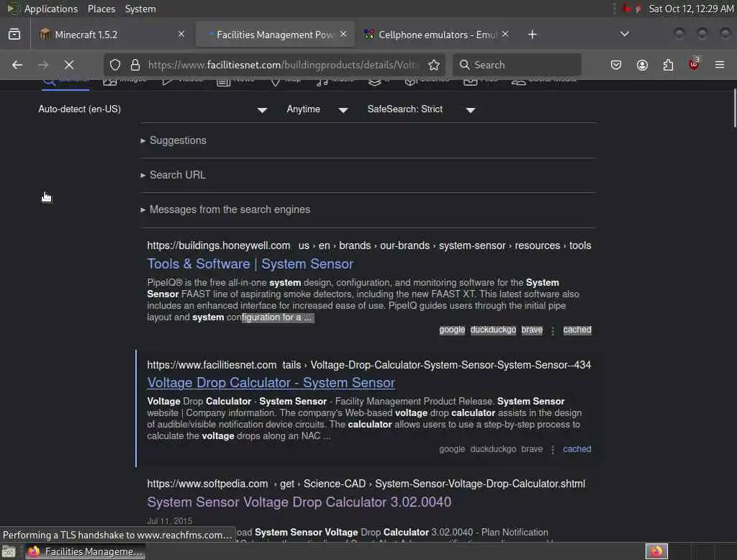Click google engine under Honeywell result

(452, 330)
